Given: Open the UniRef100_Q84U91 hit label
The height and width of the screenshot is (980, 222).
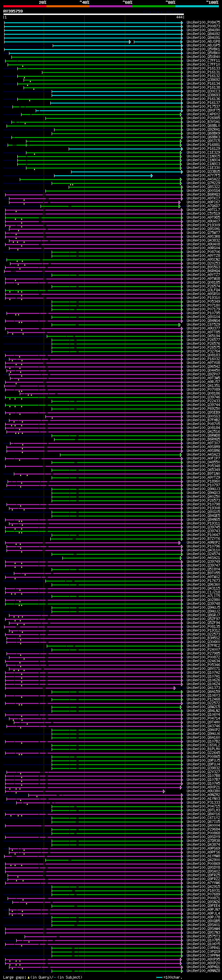Looking at the screenshot, I should 203,38.
